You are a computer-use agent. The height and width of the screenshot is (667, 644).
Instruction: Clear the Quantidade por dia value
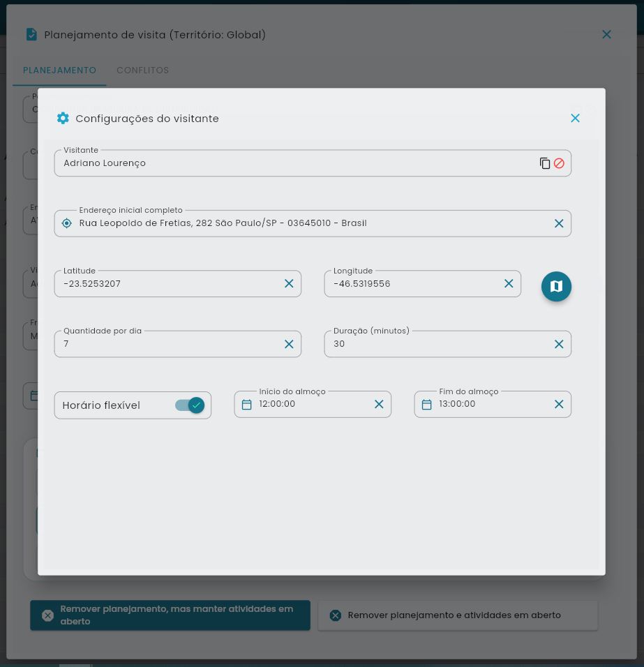tap(289, 343)
